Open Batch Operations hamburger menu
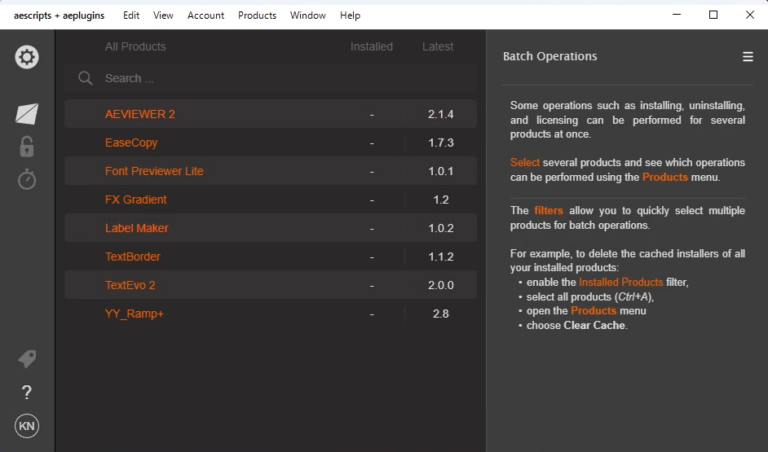The height and width of the screenshot is (452, 768). [748, 57]
